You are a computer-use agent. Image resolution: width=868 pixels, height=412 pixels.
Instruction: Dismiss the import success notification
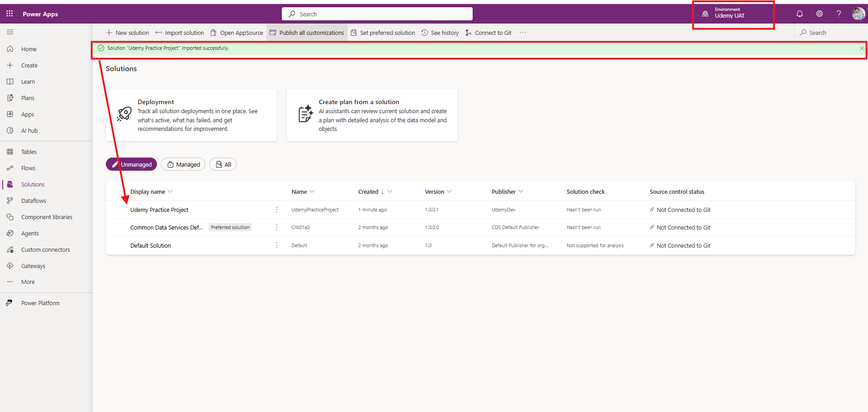[x=862, y=48]
